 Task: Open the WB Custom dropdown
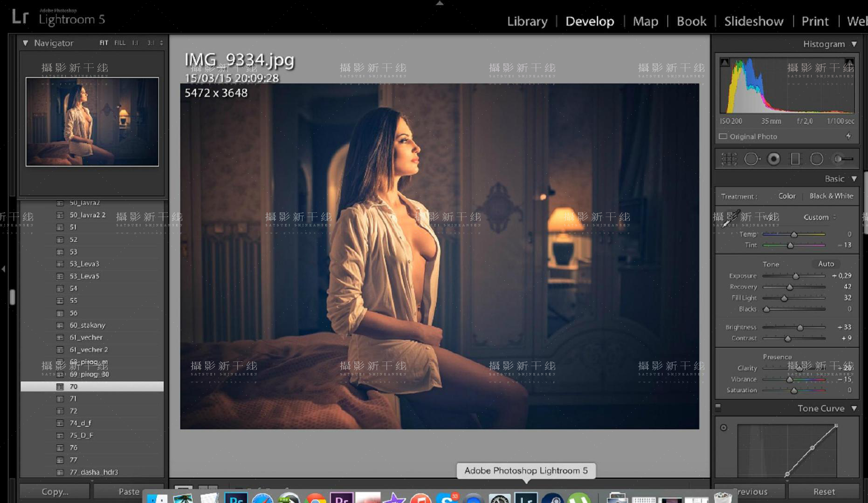(820, 217)
